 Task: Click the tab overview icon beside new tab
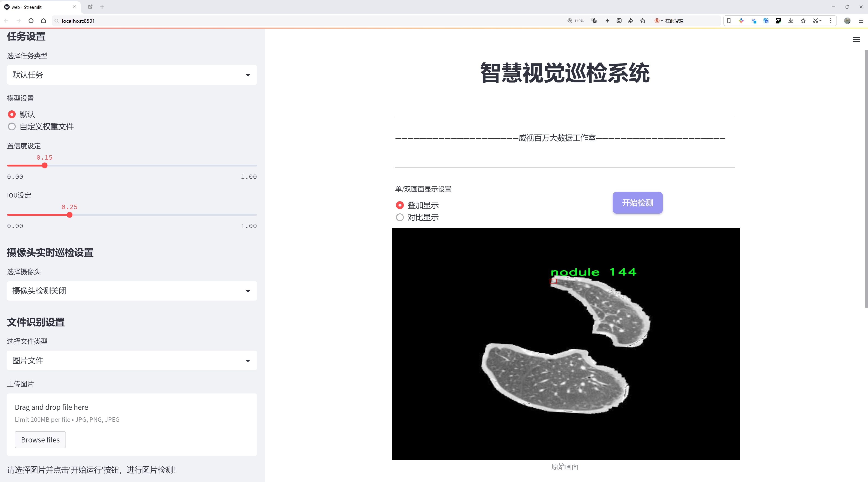pyautogui.click(x=90, y=7)
